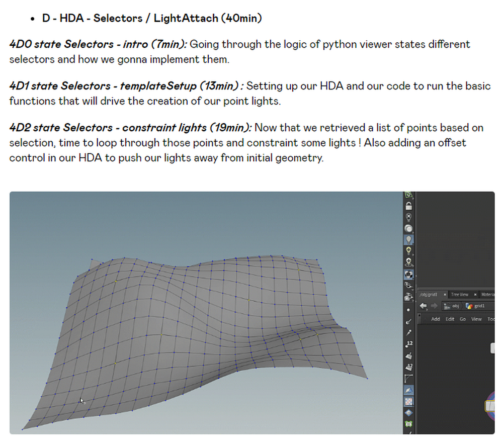Toggle the point trails pin icon
Screen dimensions: 503x448
coord(408,333)
